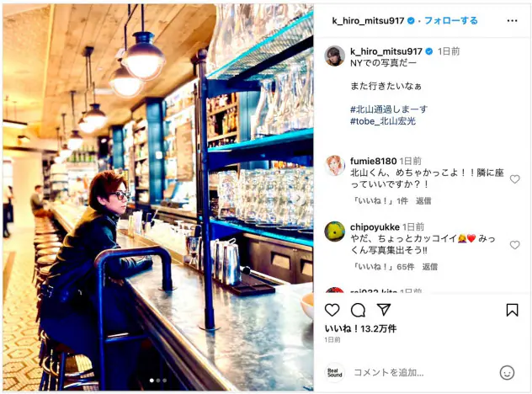Viewport: 532px width, 394px height.
Task: Share the post via paper plane icon
Action: click(x=384, y=310)
